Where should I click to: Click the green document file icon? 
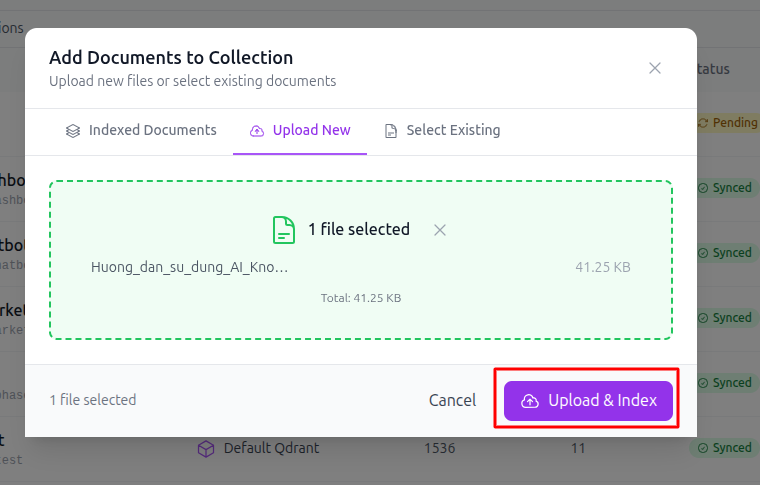coord(284,230)
